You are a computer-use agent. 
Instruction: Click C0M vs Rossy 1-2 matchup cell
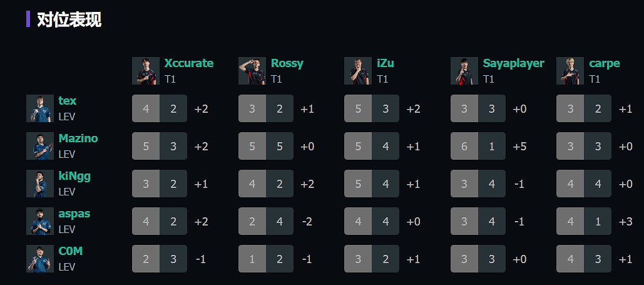point(266,259)
